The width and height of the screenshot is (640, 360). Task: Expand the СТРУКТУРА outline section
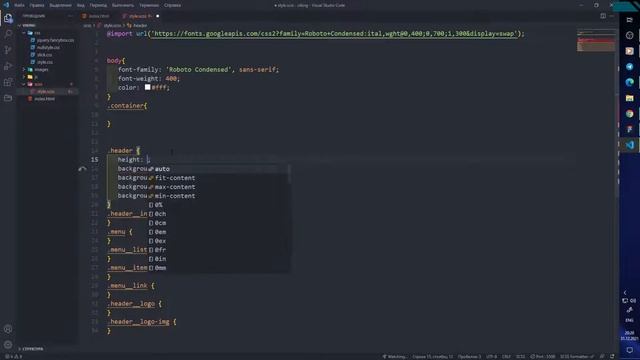pos(32,349)
